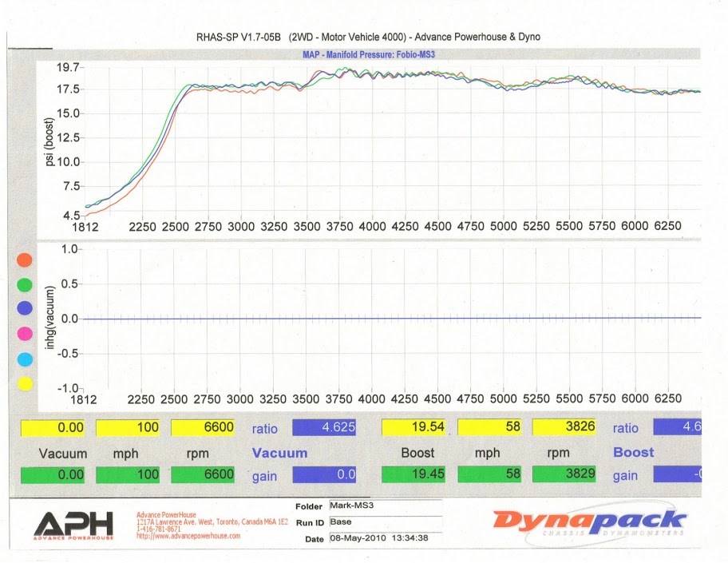
Task: Click the Folder field showing Mark-MS3
Action: pyautogui.click(x=384, y=506)
